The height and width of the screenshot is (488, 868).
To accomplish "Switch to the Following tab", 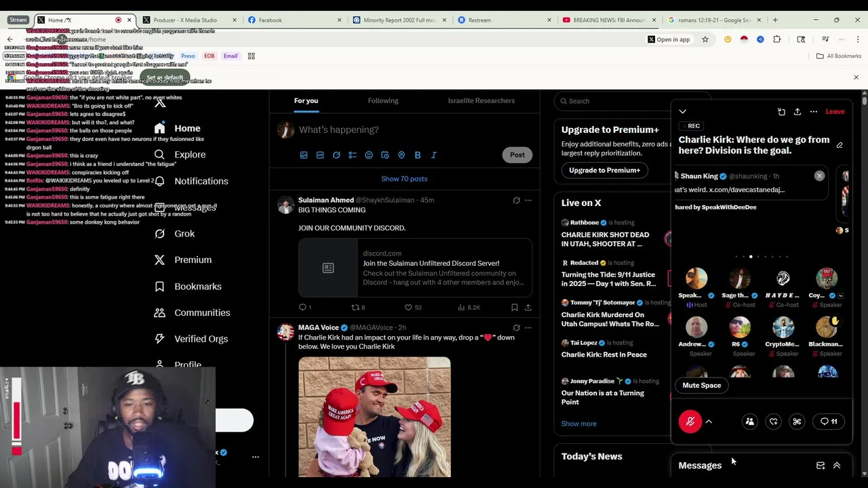I will [x=383, y=101].
